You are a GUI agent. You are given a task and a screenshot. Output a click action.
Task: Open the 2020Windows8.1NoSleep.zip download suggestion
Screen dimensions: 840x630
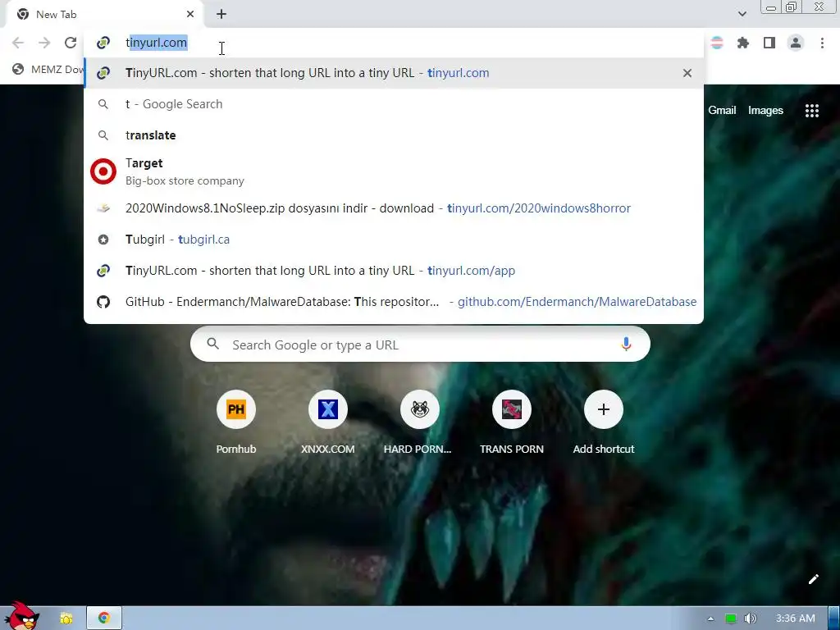click(394, 208)
